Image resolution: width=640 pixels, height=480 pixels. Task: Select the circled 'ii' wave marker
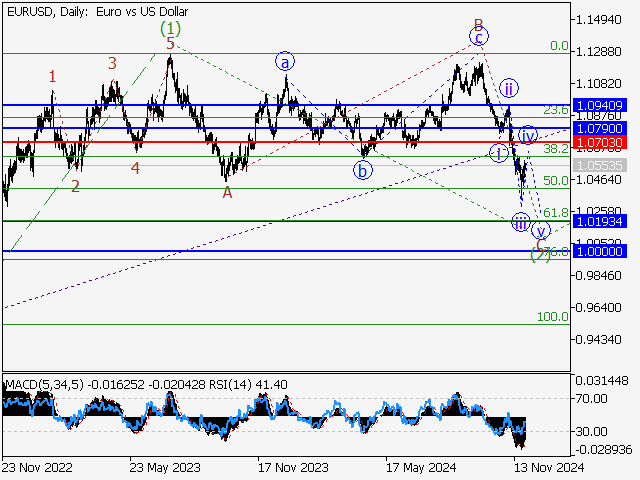click(508, 87)
